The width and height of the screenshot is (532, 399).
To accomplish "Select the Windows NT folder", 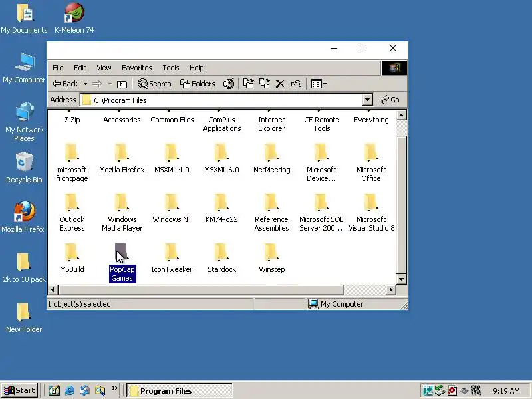I will (172, 209).
